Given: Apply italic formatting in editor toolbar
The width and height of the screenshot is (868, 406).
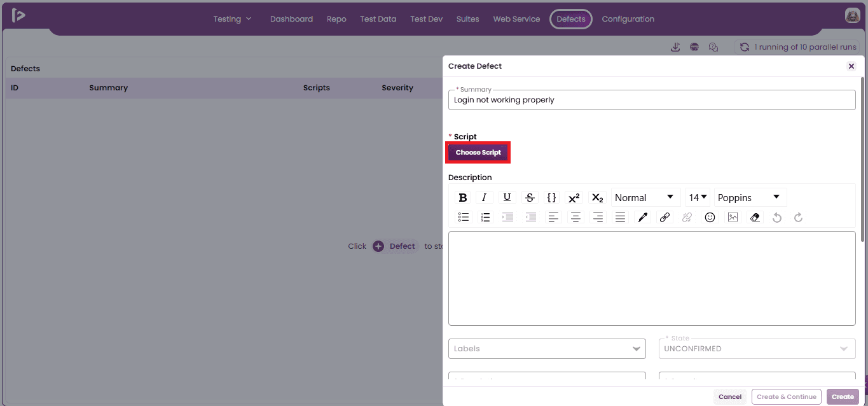Looking at the screenshot, I should pos(484,197).
